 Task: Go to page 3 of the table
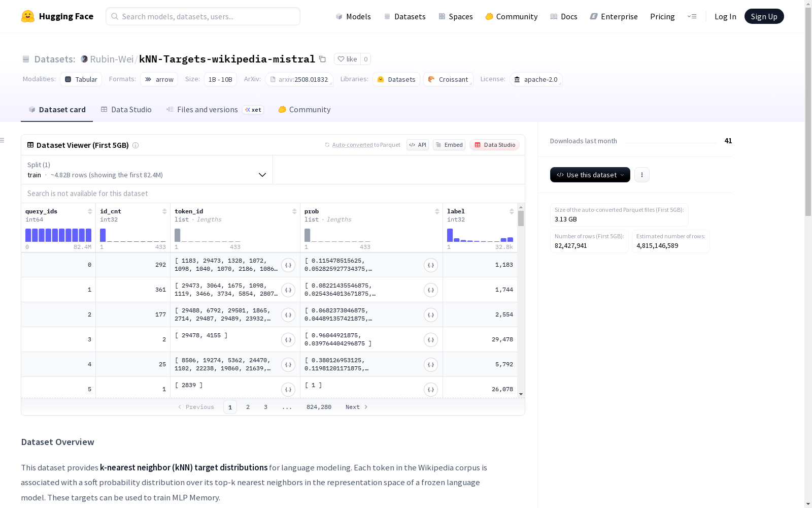pyautogui.click(x=265, y=407)
